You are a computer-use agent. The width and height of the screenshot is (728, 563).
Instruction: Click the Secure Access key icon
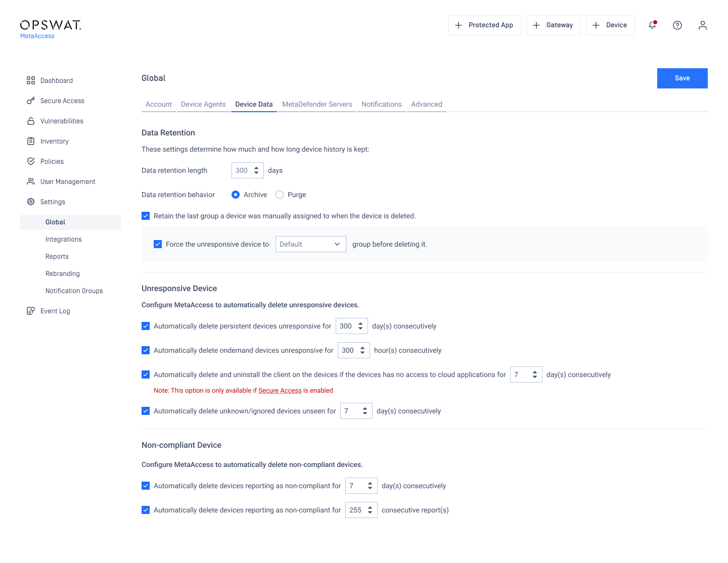point(31,101)
